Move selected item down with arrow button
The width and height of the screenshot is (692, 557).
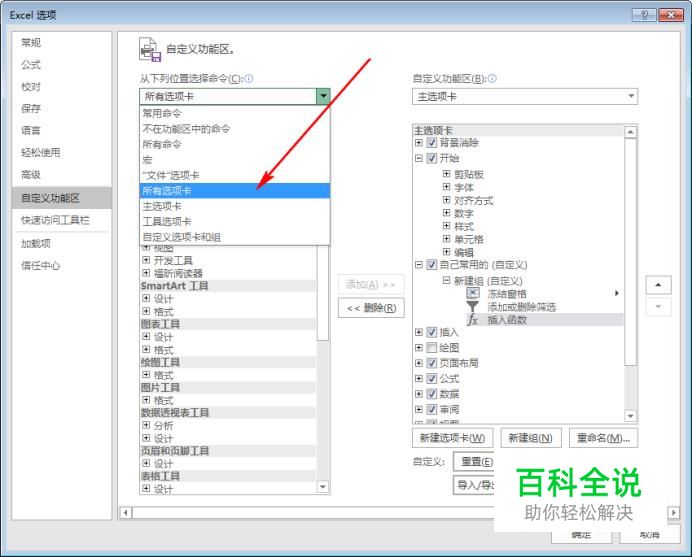tap(658, 307)
